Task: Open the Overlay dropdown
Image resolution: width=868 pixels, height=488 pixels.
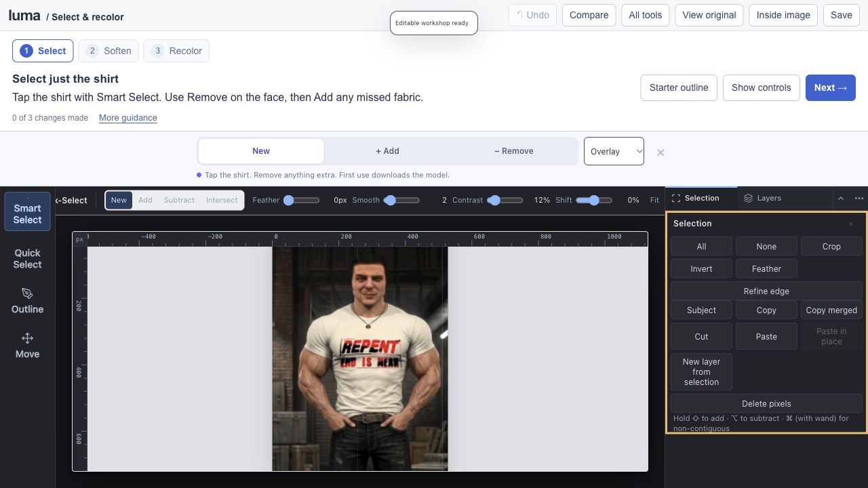Action: tap(614, 151)
